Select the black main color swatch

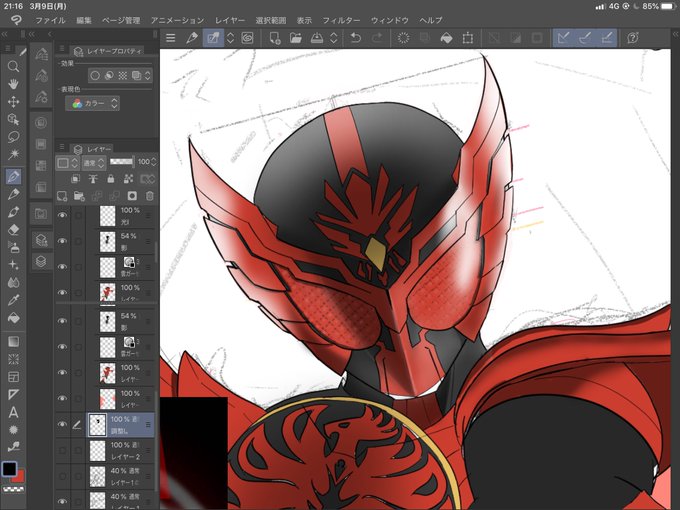coord(9,469)
